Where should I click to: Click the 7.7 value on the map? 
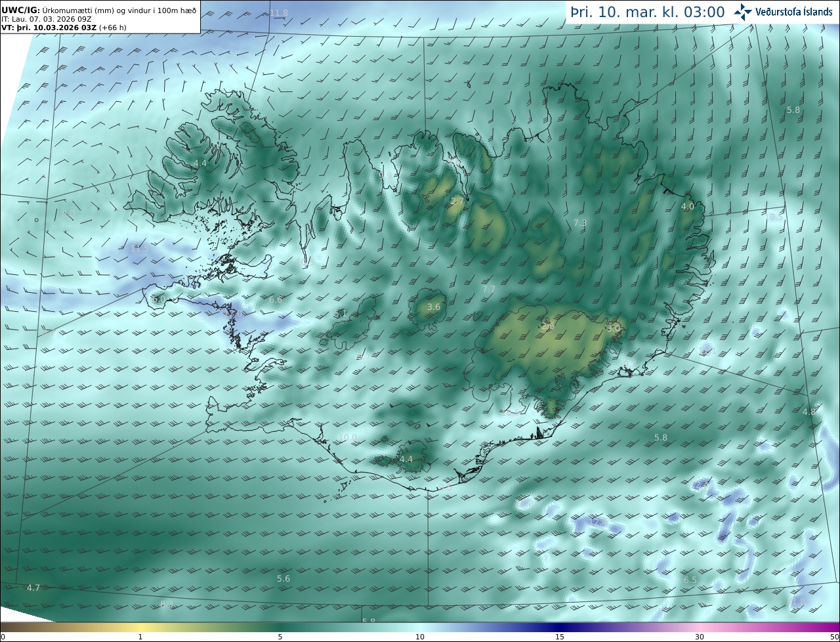(x=489, y=289)
